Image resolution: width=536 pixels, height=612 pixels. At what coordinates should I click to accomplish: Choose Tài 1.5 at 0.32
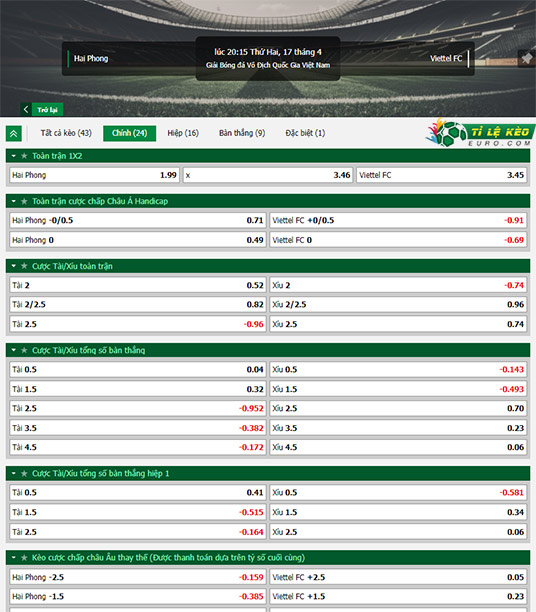(x=138, y=389)
